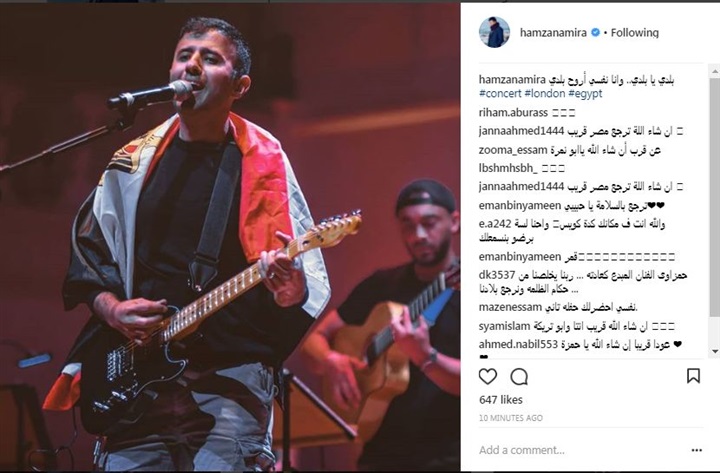Screen dimensions: 720x473
Task: Click the blue verified badge
Action: point(595,33)
